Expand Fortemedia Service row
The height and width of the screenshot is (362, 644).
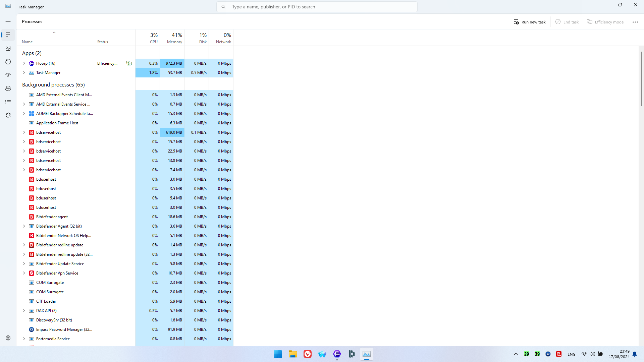(x=24, y=339)
